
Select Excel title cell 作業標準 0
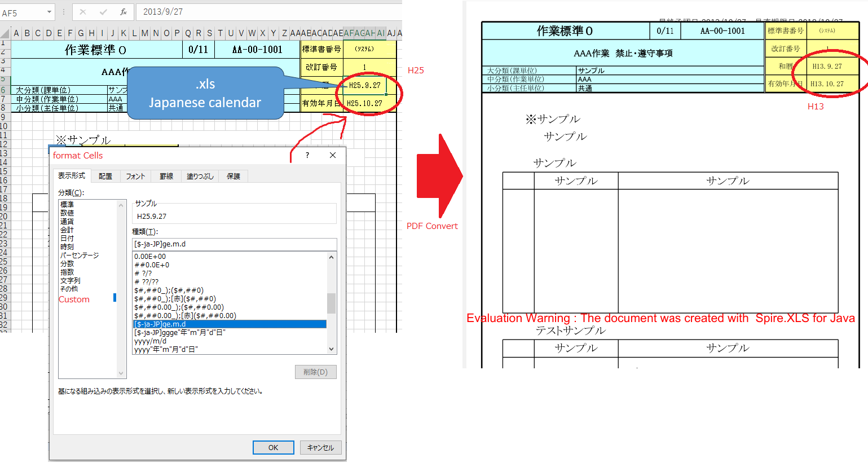click(96, 50)
